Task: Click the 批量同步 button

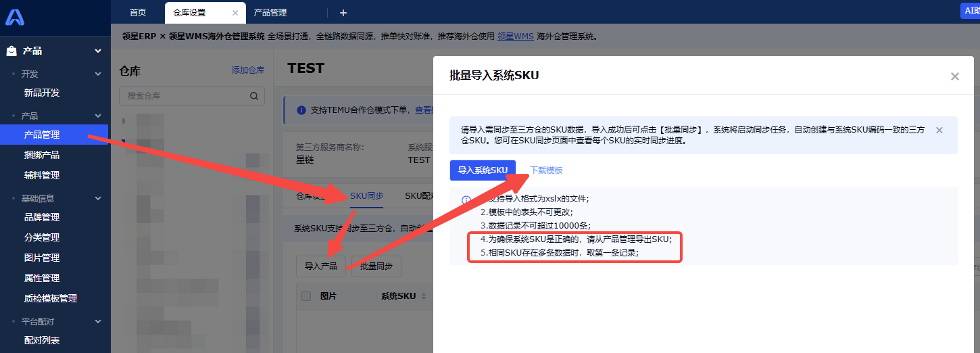Action: tap(376, 266)
